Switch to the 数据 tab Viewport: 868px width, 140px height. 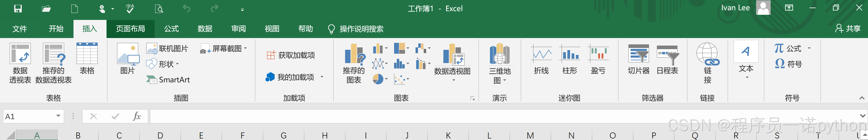[x=205, y=29]
